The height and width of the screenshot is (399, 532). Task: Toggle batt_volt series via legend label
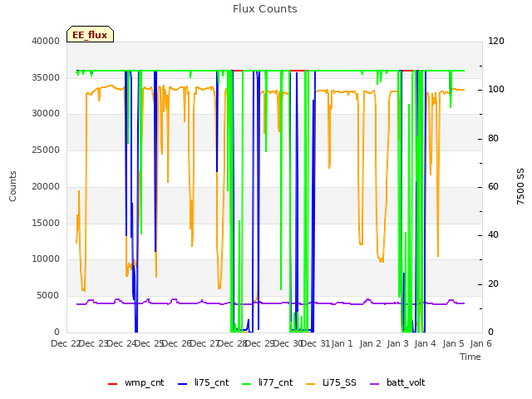[406, 382]
